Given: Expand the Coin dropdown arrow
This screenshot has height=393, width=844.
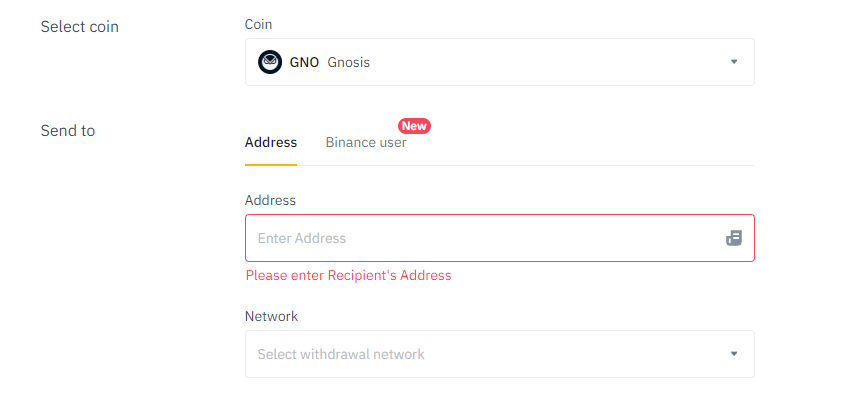Looking at the screenshot, I should click(x=734, y=62).
